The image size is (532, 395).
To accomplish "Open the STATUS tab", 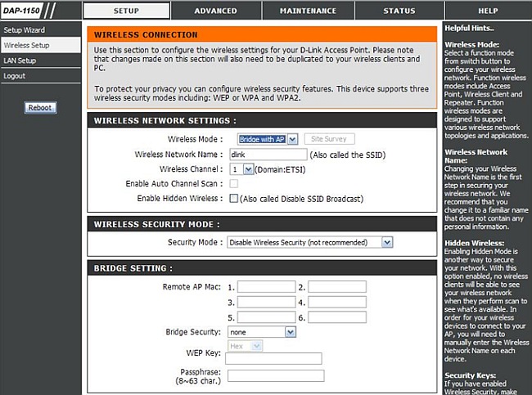I will pos(399,11).
